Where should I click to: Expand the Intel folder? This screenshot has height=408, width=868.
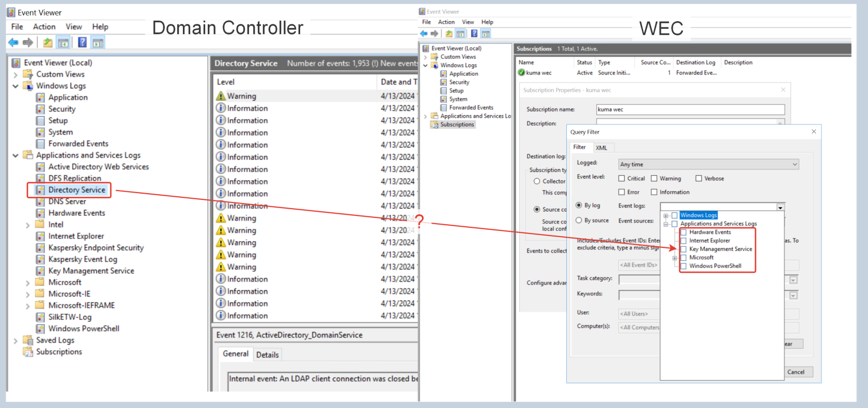(28, 225)
